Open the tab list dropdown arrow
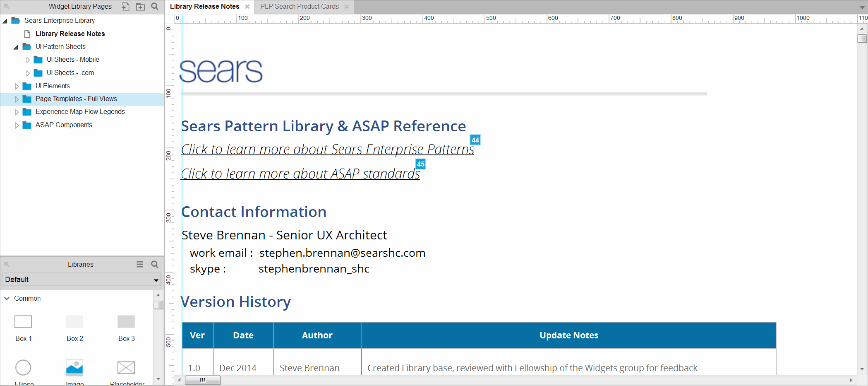Screen dimensions: 868x386 click(x=862, y=7)
